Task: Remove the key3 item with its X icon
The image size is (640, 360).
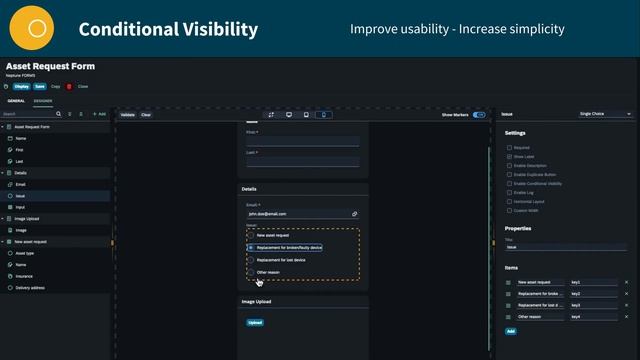Action: [626, 305]
